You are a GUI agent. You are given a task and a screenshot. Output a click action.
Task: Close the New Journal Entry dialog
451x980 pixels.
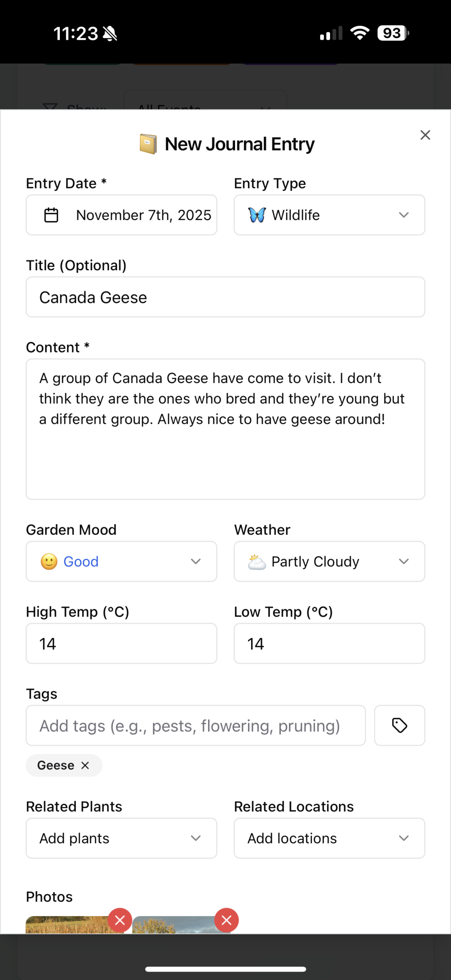point(425,135)
